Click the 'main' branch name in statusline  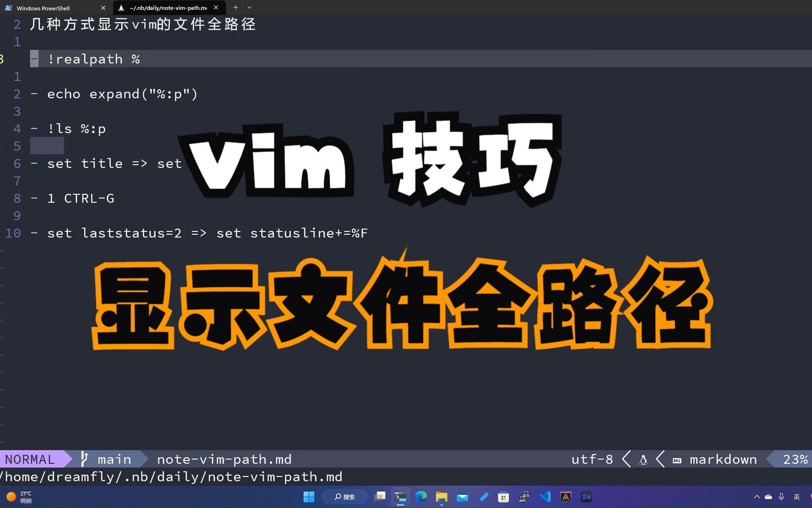(114, 459)
